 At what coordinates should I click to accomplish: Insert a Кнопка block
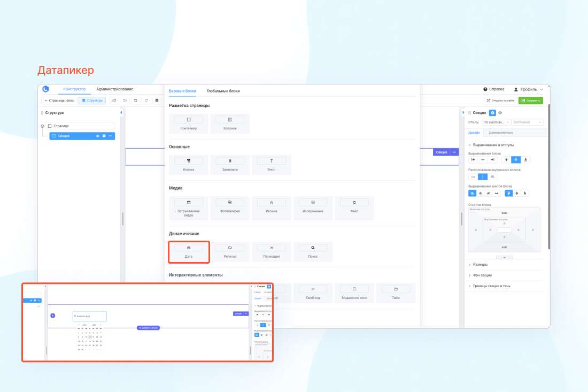point(189,165)
